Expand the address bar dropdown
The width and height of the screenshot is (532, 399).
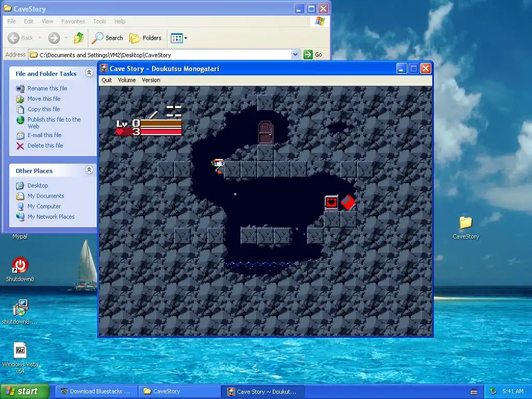296,55
